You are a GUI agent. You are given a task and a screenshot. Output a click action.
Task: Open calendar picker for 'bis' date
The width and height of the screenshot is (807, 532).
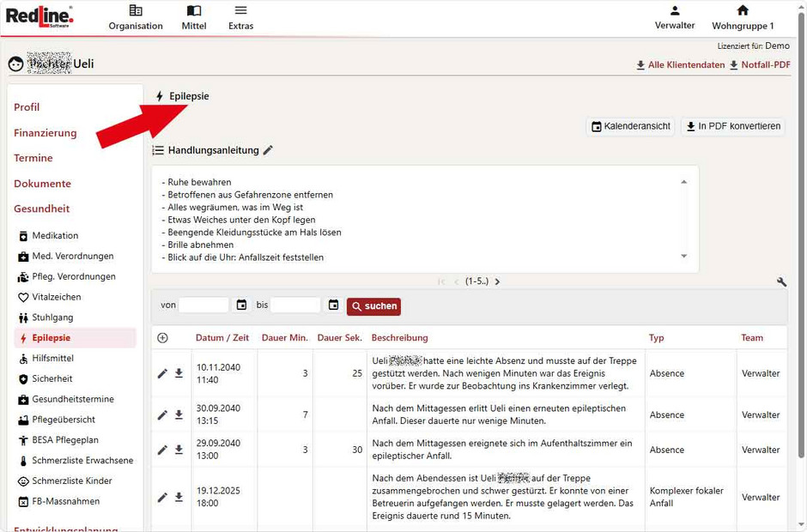coord(333,305)
